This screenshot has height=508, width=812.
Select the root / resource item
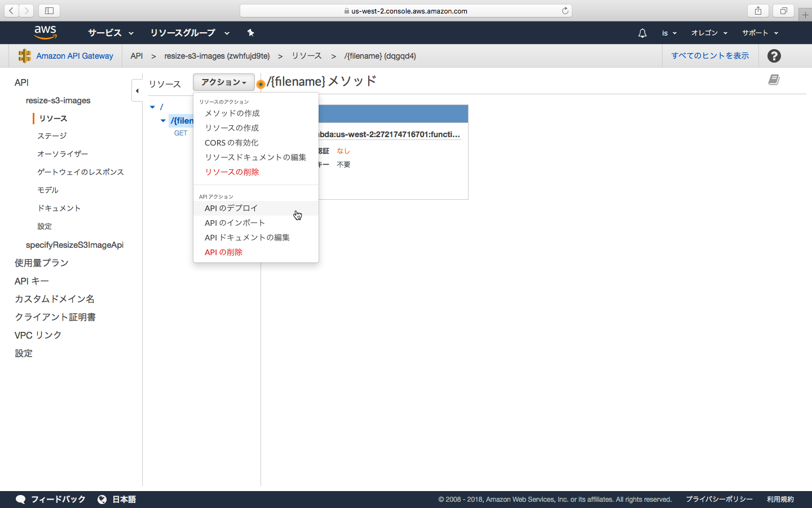[x=161, y=107]
